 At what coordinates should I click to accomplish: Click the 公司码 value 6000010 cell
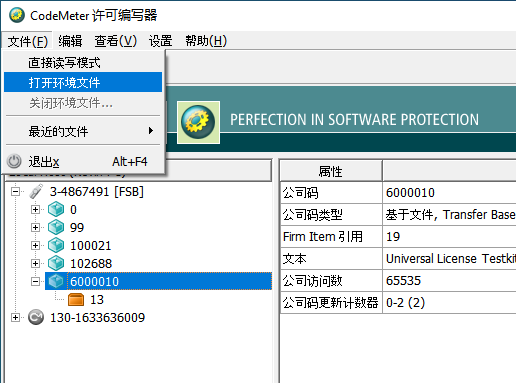pyautogui.click(x=449, y=193)
